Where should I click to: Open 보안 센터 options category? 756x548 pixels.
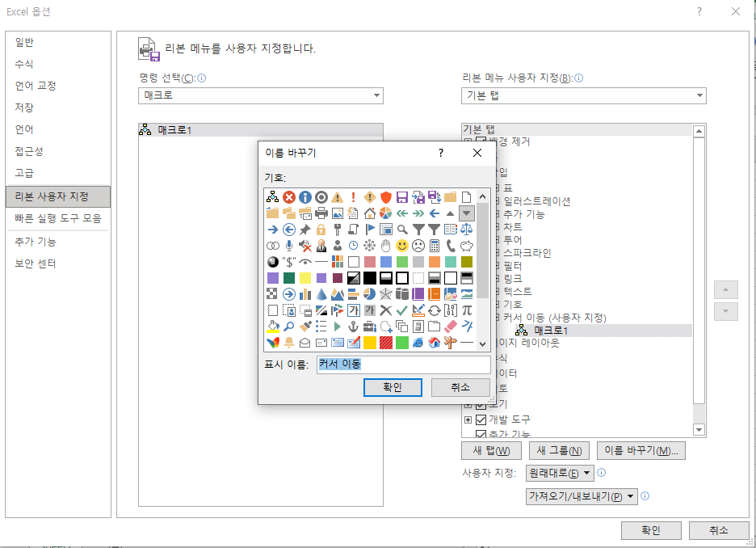pyautogui.click(x=58, y=263)
